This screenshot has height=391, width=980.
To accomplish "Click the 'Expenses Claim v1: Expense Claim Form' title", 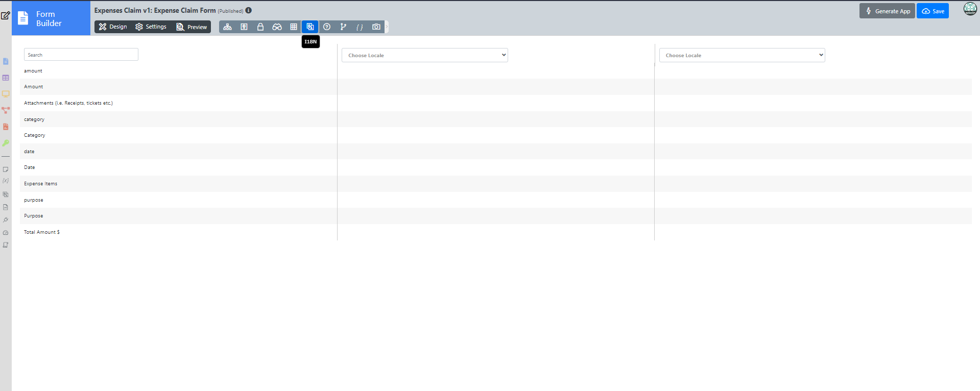I will (155, 10).
